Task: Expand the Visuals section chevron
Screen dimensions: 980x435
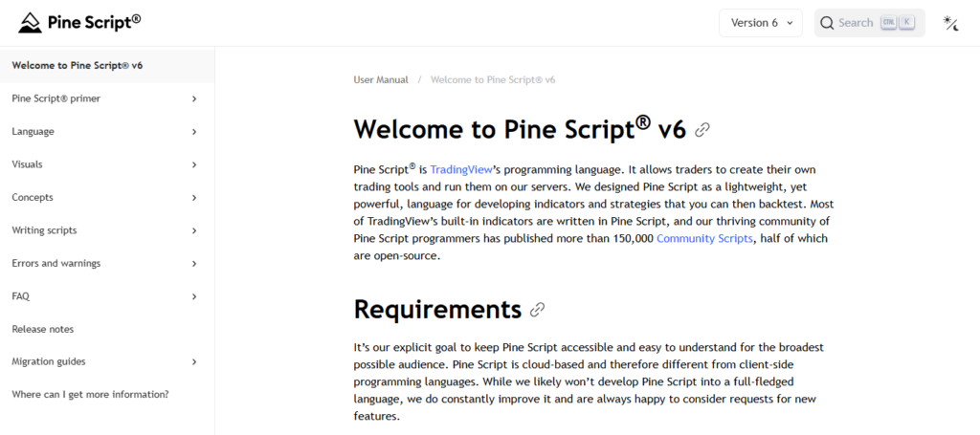Action: pyautogui.click(x=194, y=164)
